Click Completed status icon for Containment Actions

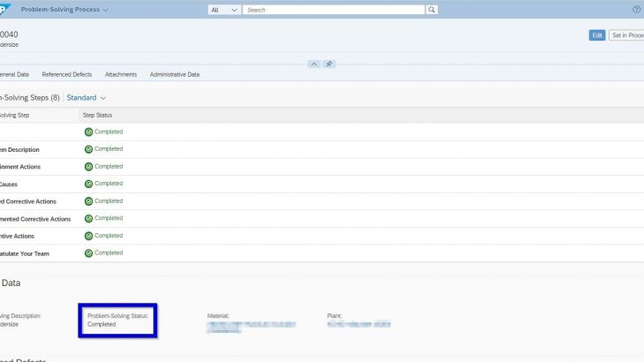[x=88, y=166]
